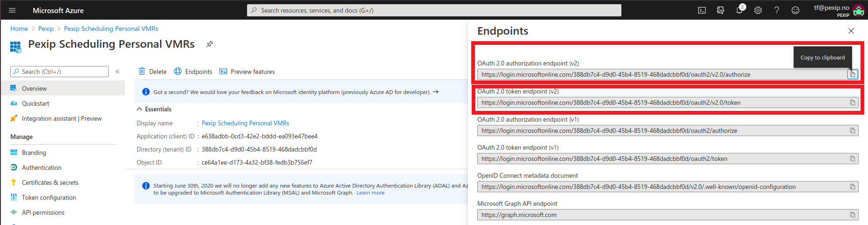Focus the global search resources box

point(434,10)
